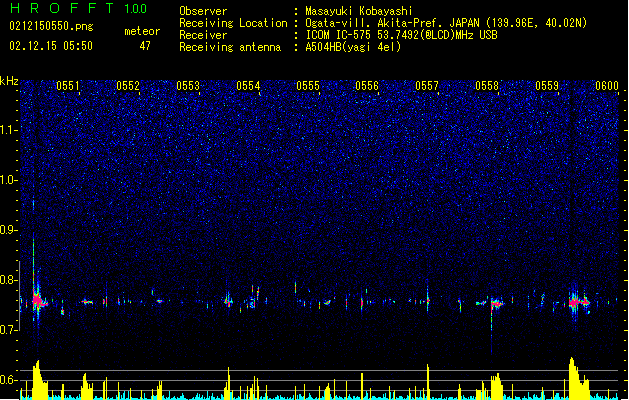Click the receiver value ICOM IC-575 53.7492 MHz
Screen dimensions: 629x400
[401, 35]
